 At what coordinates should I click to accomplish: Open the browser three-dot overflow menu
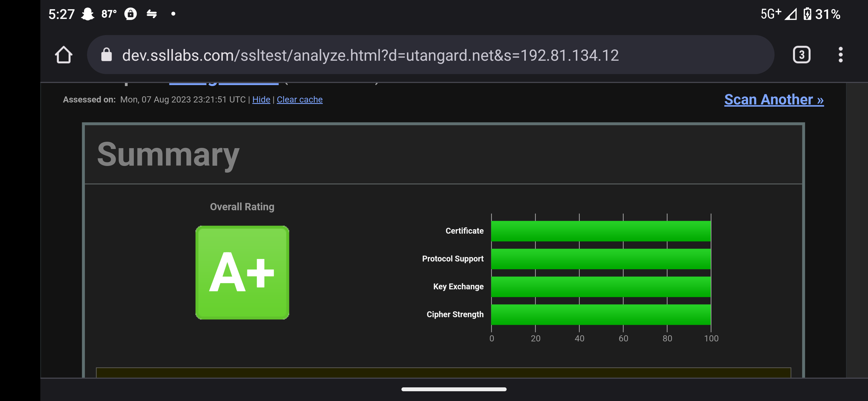point(840,55)
